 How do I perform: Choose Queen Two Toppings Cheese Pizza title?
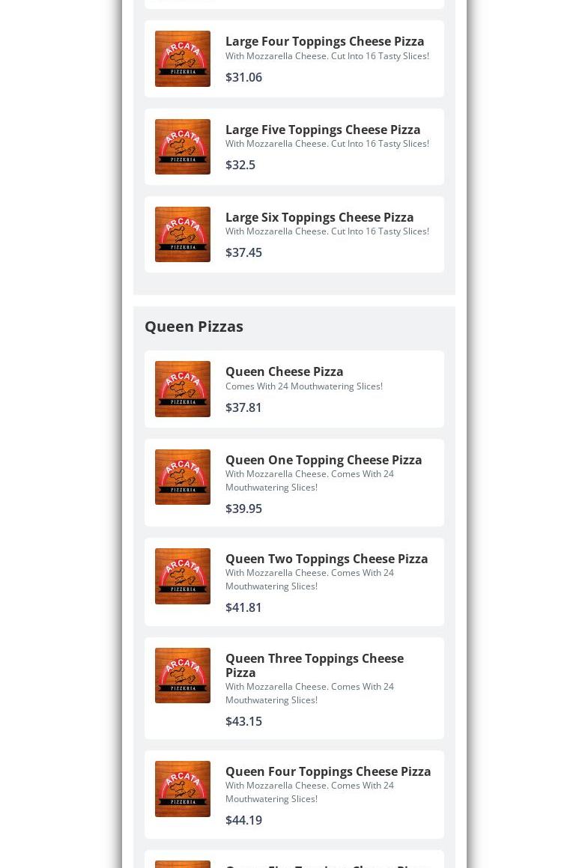pos(327,559)
